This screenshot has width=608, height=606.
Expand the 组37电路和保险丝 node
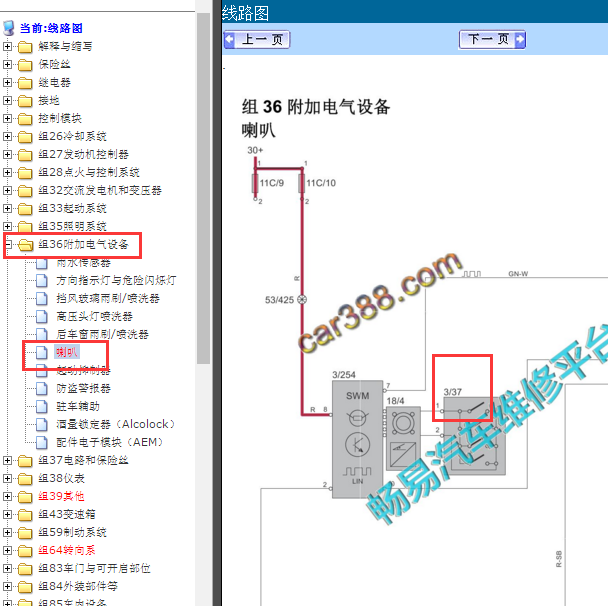click(7, 461)
